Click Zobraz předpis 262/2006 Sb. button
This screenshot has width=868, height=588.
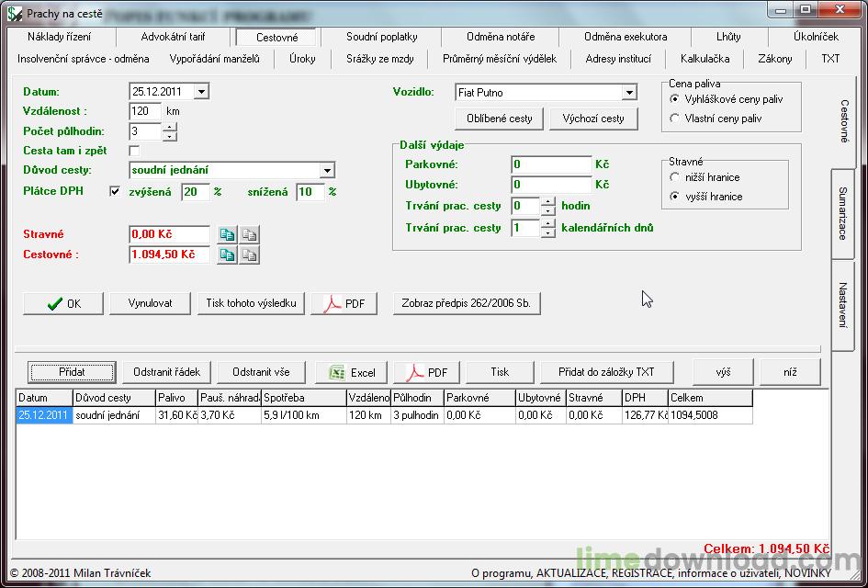[466, 303]
